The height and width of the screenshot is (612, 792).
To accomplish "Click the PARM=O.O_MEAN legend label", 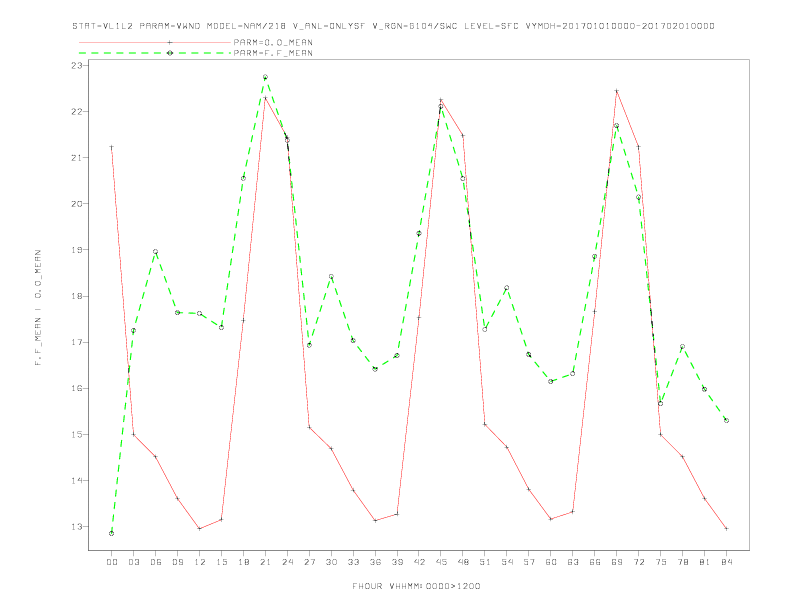I will coord(273,42).
